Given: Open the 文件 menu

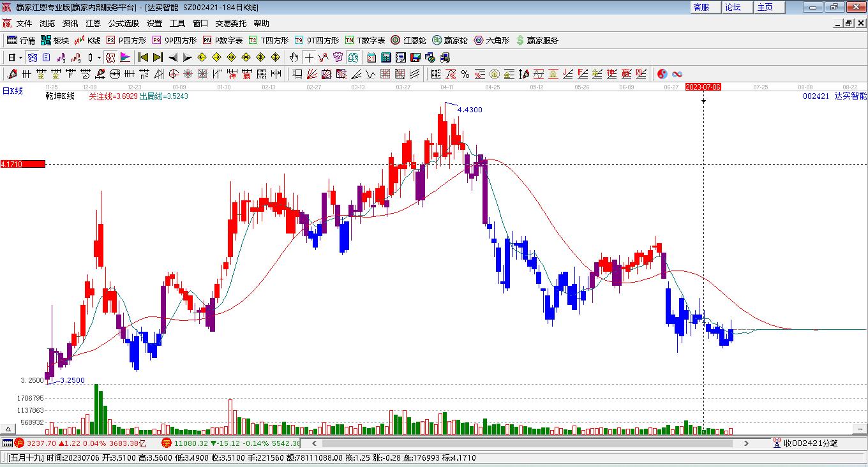Looking at the screenshot, I should pyautogui.click(x=24, y=24).
